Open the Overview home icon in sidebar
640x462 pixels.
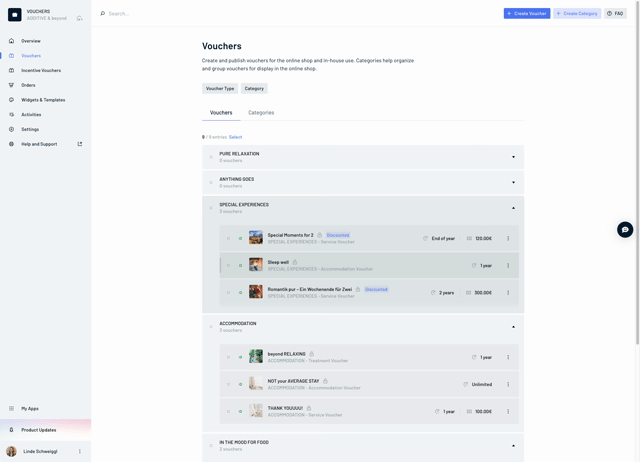pyautogui.click(x=11, y=41)
